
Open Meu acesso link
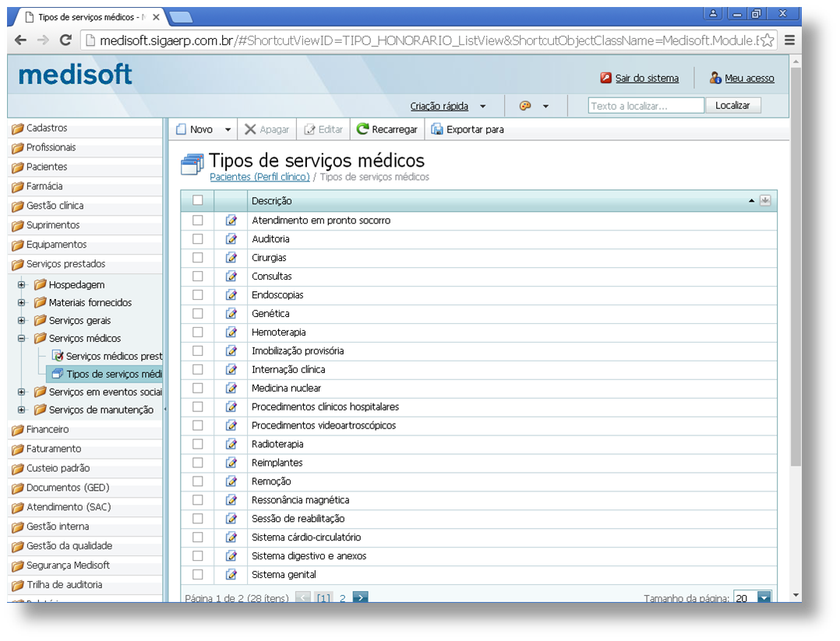[749, 78]
